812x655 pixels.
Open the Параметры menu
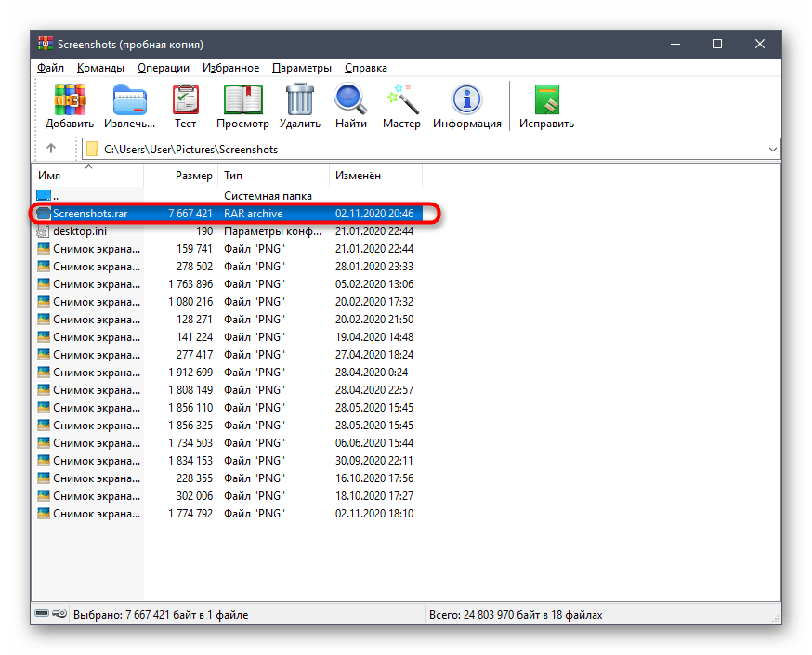click(x=302, y=68)
